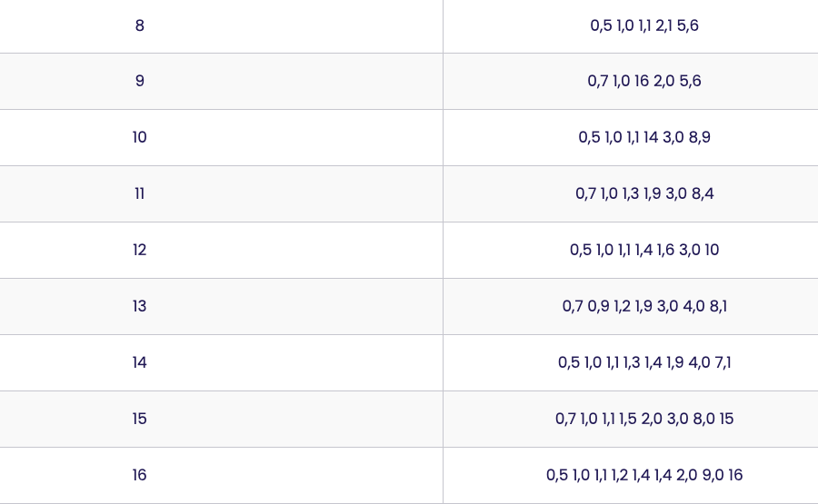Click the value 10 in row 12

point(712,250)
